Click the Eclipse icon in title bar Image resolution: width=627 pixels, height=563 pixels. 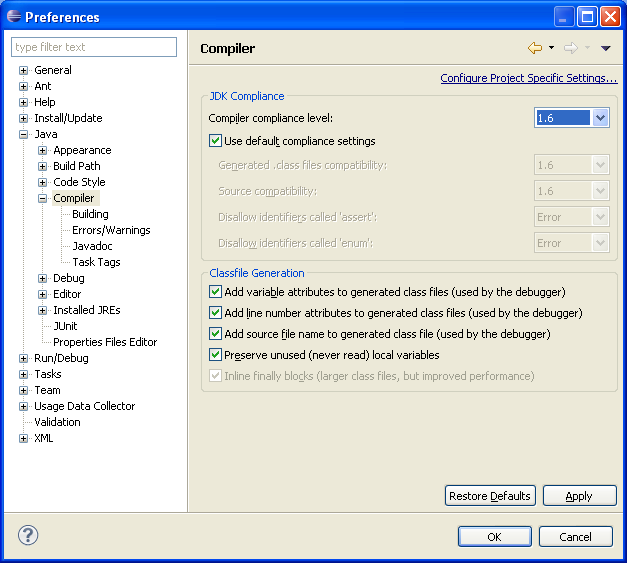click(14, 16)
